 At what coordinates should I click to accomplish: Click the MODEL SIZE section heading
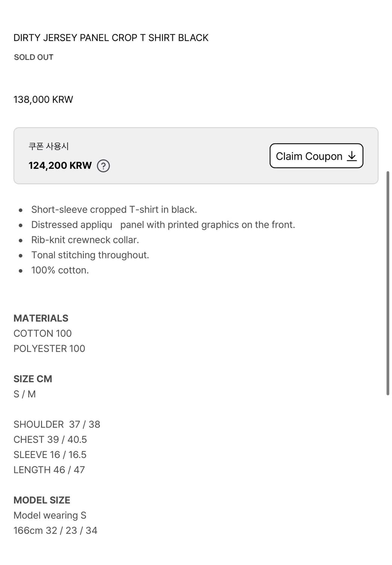42,500
